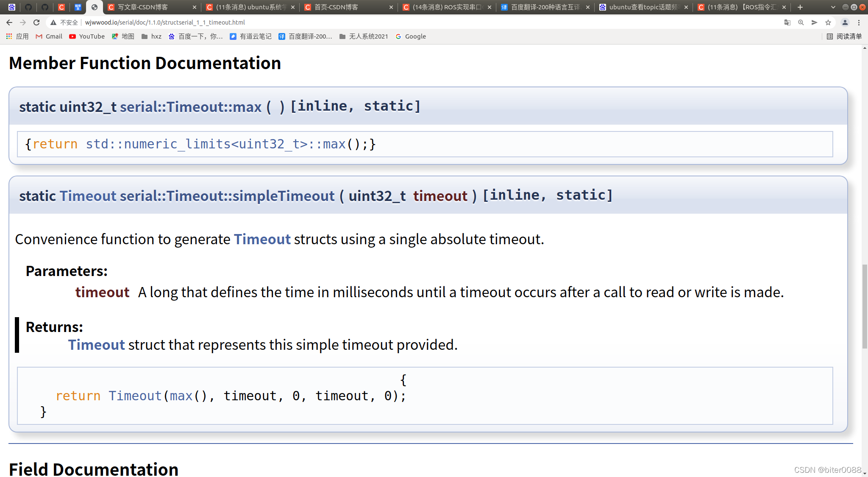Screen dimensions: 868x477
Task: Bookmark this page with star icon
Action: point(828,22)
